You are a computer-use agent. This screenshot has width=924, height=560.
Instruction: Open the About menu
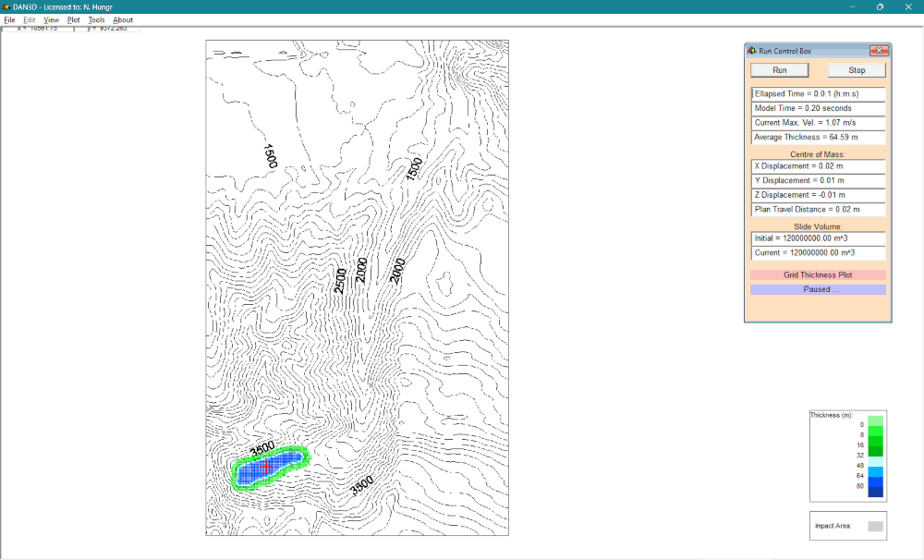point(123,19)
